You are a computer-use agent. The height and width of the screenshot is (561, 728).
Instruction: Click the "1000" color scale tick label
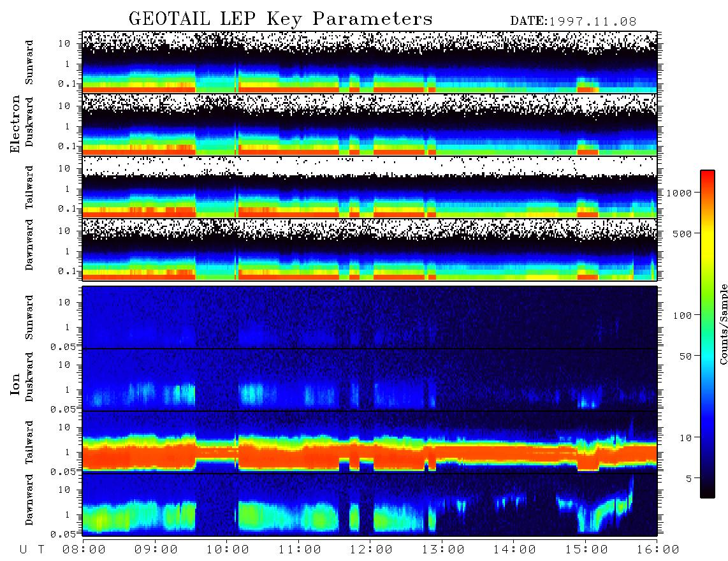(x=680, y=193)
